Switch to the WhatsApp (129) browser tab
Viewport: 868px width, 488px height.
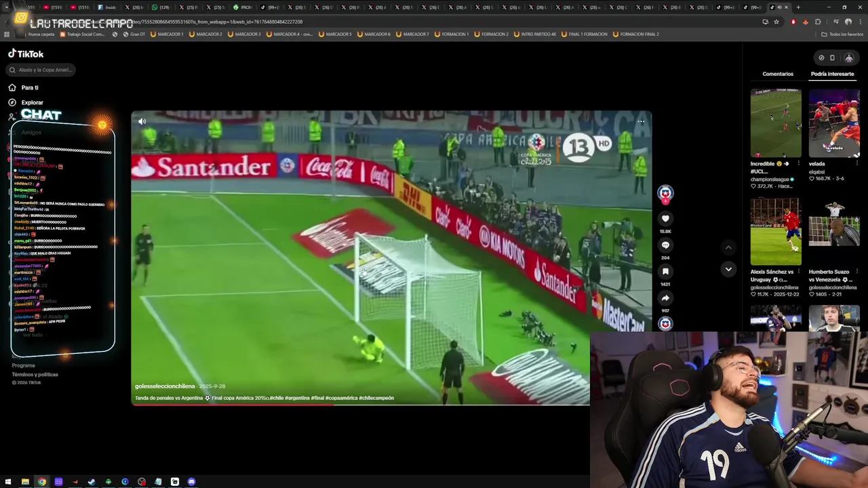pyautogui.click(x=161, y=7)
